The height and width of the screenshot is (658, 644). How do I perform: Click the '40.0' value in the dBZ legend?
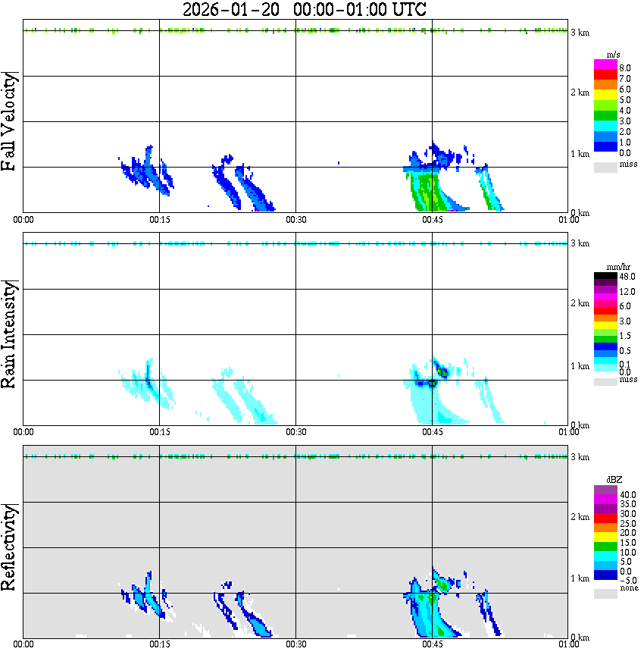point(628,495)
